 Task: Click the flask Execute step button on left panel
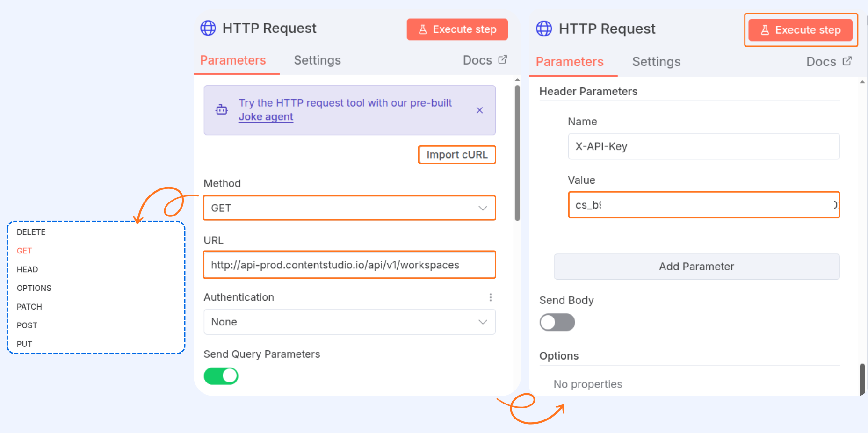pyautogui.click(x=457, y=29)
